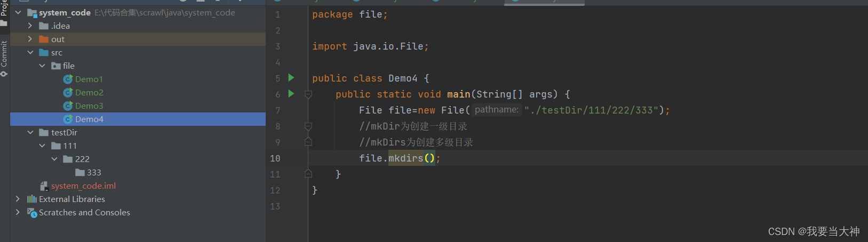Viewport: 868px width, 242px height.
Task: Select the Demo2 class file
Action: [89, 92]
